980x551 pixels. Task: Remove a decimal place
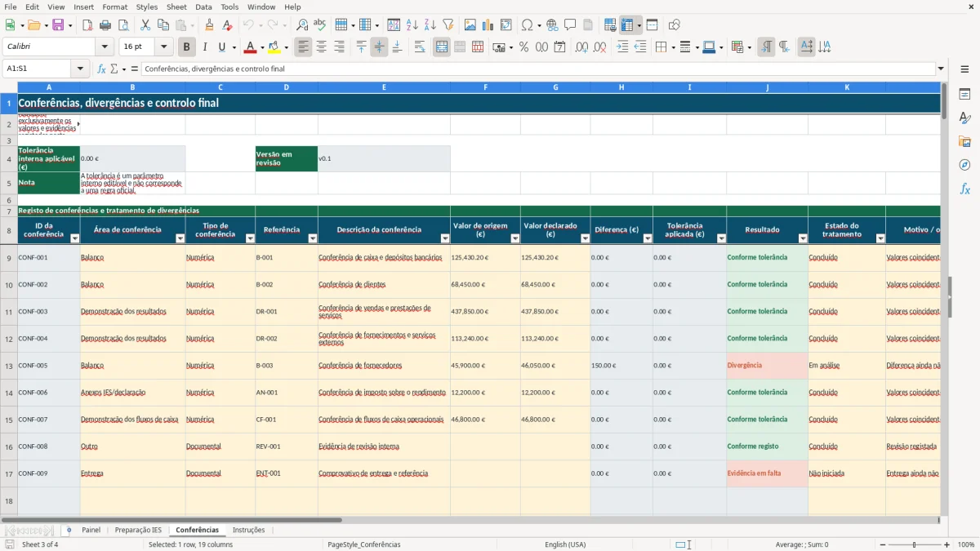coord(601,47)
